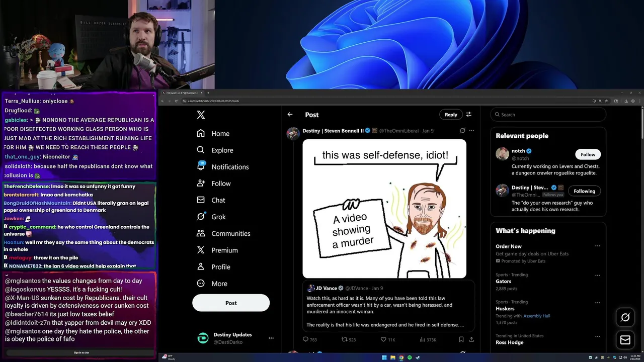
Task: Focus the X Search box
Action: pyautogui.click(x=548, y=115)
